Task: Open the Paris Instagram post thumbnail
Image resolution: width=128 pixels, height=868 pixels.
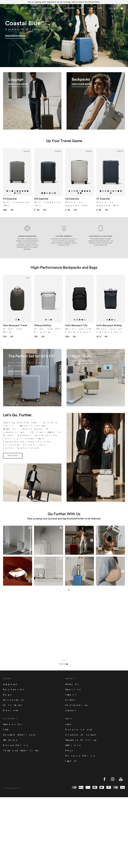Action: pos(48,571)
